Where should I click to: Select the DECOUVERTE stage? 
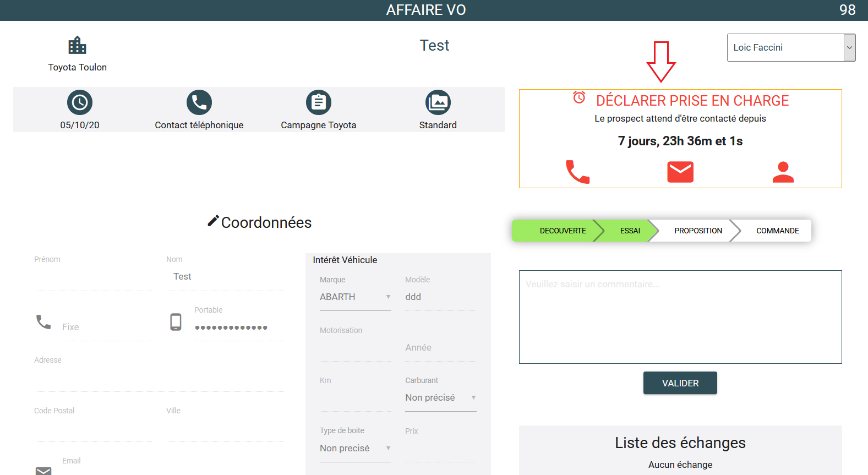pyautogui.click(x=562, y=231)
